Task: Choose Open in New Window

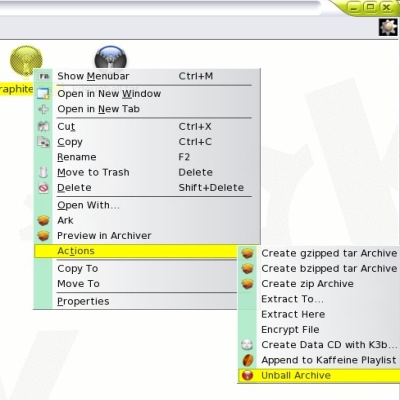Action: pos(147,94)
